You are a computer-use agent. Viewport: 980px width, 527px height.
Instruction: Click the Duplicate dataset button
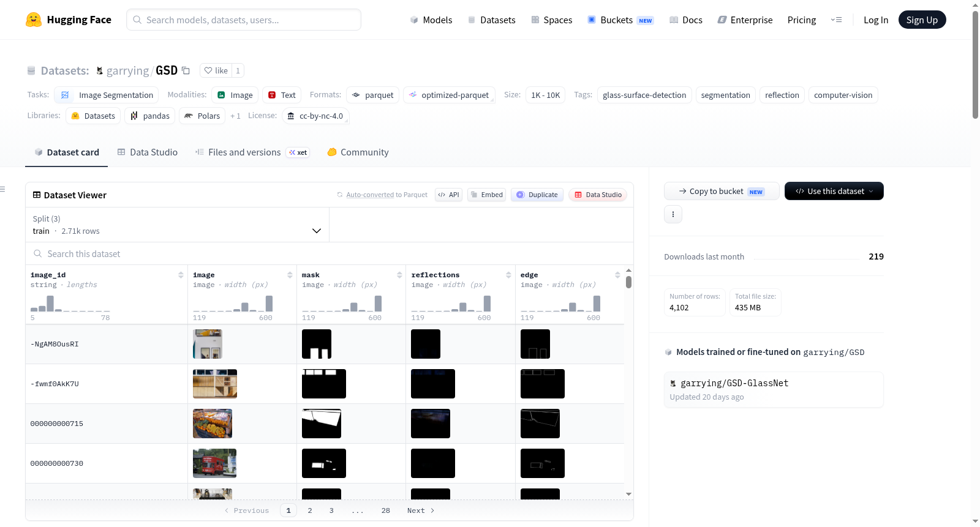coord(537,195)
